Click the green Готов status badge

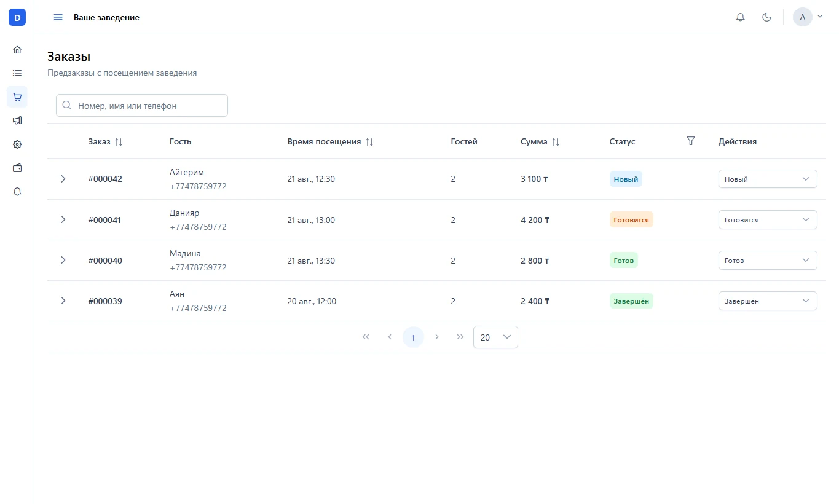pyautogui.click(x=623, y=260)
